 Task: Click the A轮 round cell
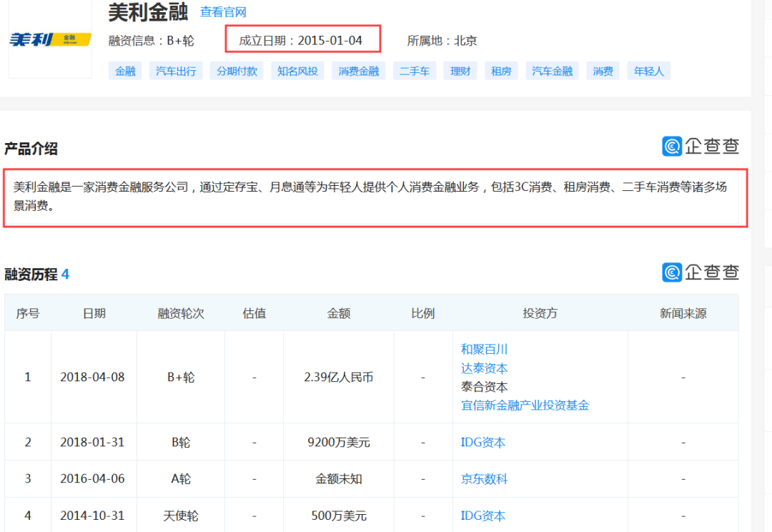(181, 479)
